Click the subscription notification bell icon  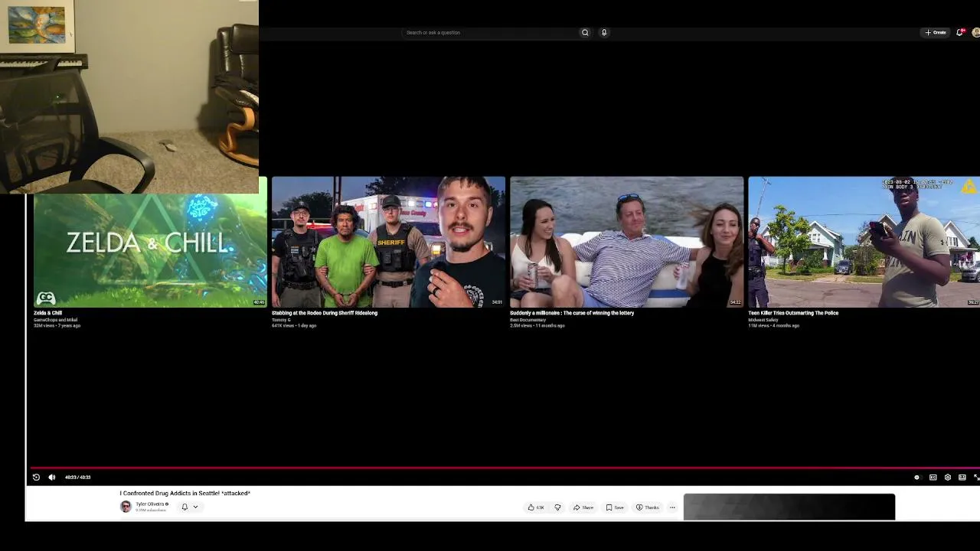(x=185, y=507)
